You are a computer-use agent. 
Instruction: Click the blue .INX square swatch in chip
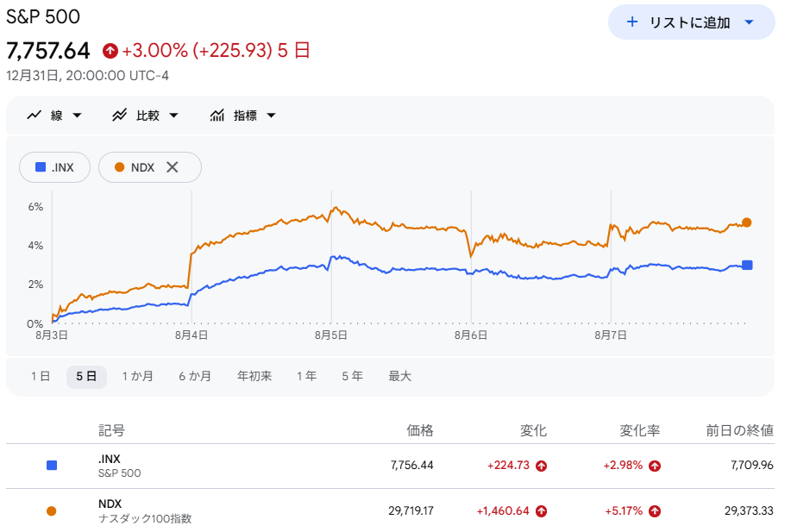click(41, 167)
